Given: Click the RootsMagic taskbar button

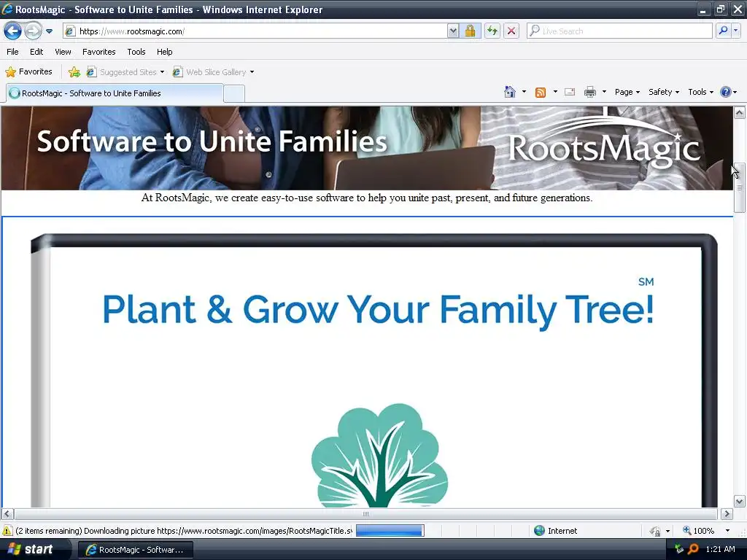Looking at the screenshot, I should point(135,550).
